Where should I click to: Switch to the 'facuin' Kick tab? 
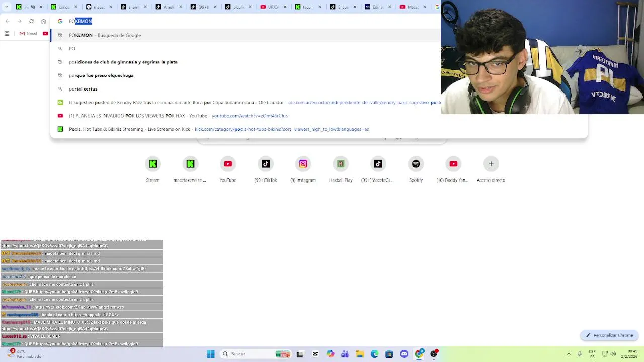coord(307,7)
